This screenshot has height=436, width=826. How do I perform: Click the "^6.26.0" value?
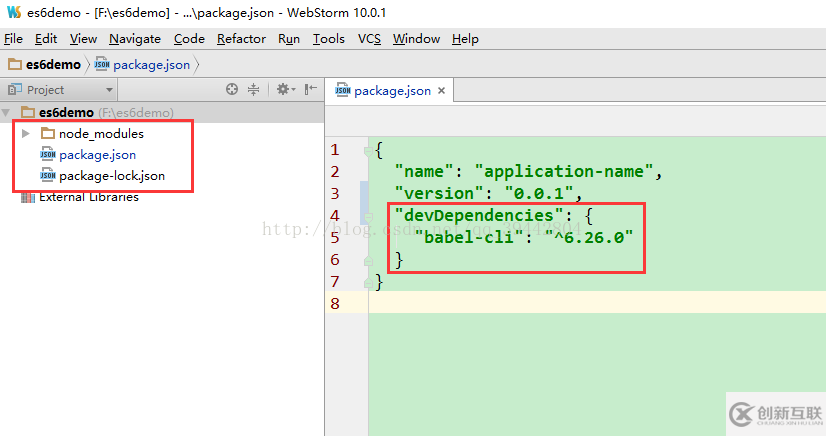point(588,237)
